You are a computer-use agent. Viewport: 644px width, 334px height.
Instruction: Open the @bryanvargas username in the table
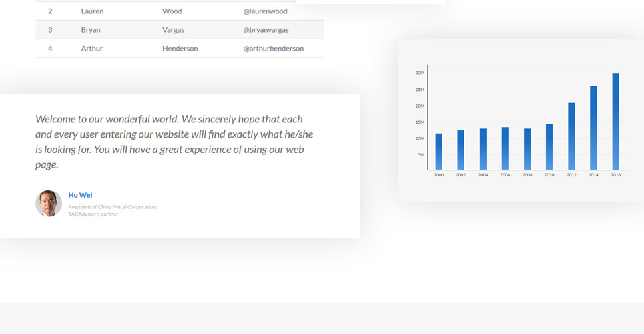[266, 30]
